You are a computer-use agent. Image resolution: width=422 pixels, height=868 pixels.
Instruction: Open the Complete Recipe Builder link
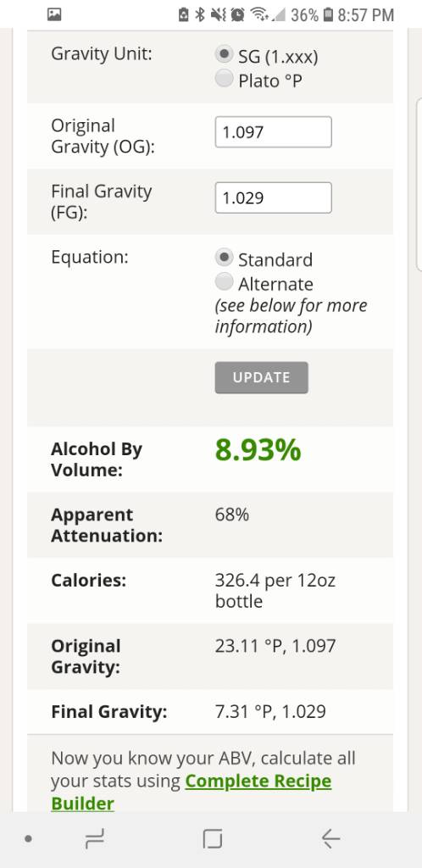pos(192,793)
